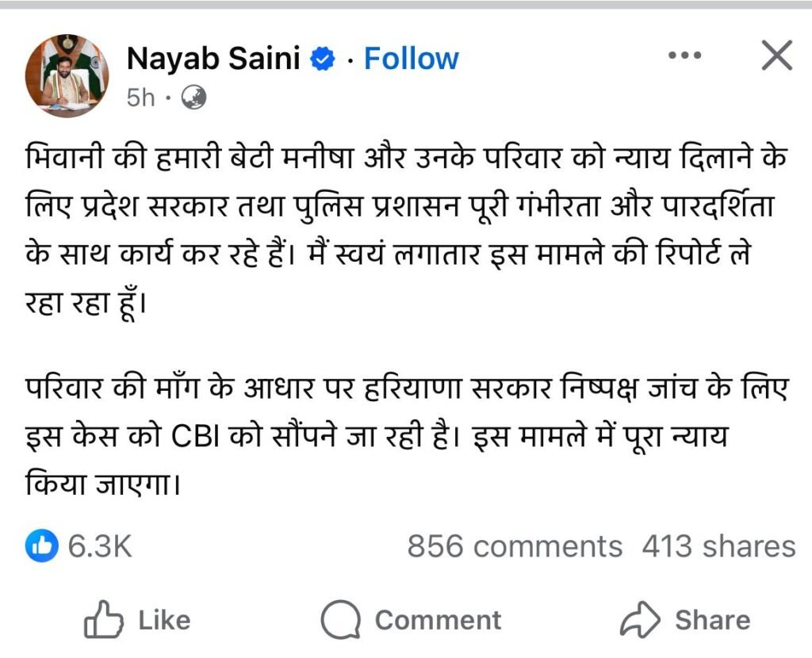
Task: Open the 856 comments list
Action: pos(515,546)
